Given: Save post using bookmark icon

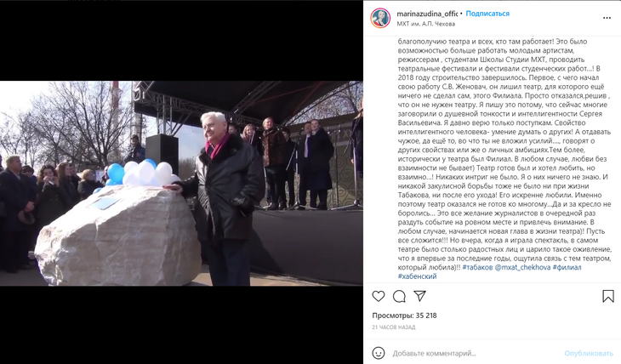Looking at the screenshot, I should click(x=608, y=296).
